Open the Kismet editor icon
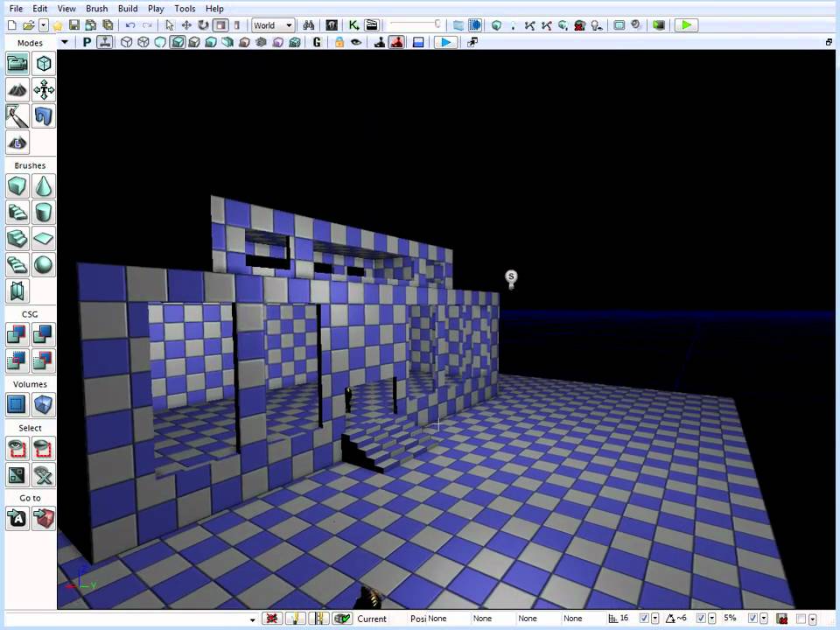 tap(353, 25)
